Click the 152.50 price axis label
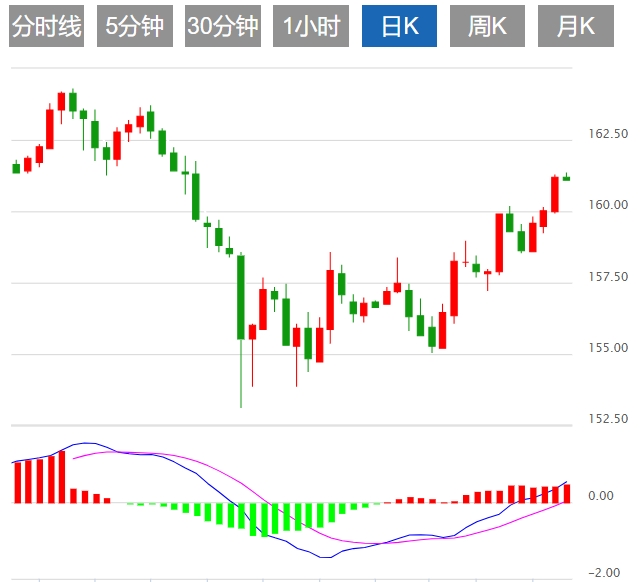The height and width of the screenshot is (582, 640). pyautogui.click(x=607, y=419)
